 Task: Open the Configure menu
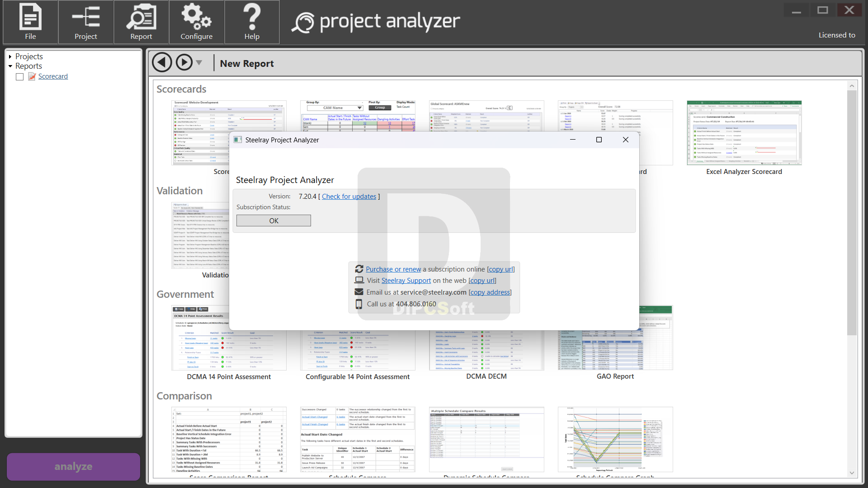[197, 22]
